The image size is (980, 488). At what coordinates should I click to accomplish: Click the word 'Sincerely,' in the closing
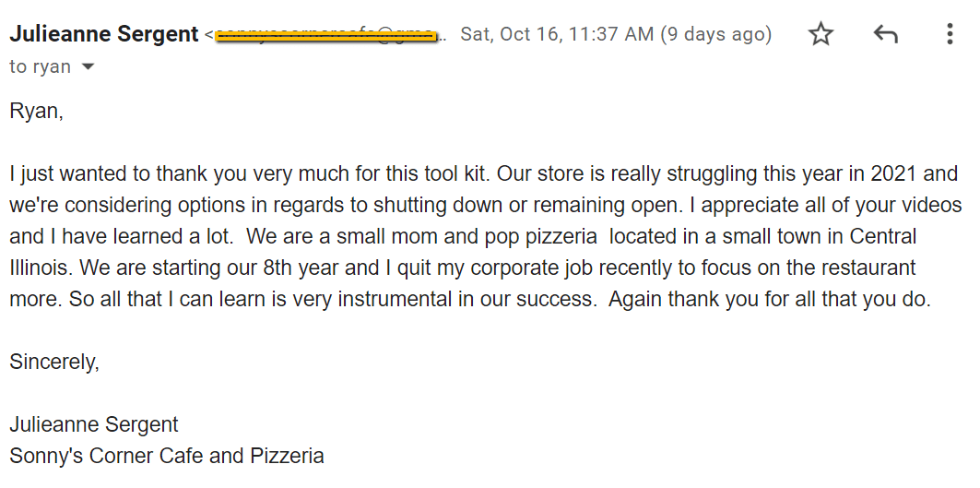pos(54,362)
